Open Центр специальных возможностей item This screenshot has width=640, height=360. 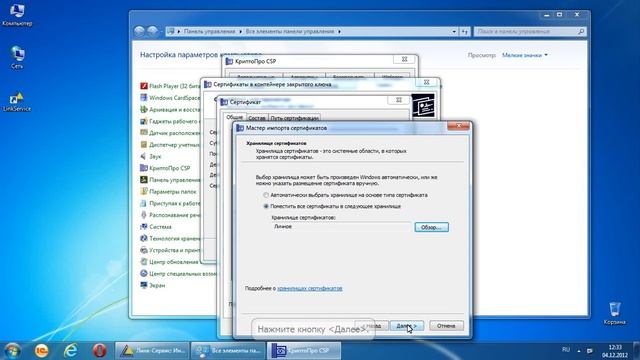(x=179, y=273)
